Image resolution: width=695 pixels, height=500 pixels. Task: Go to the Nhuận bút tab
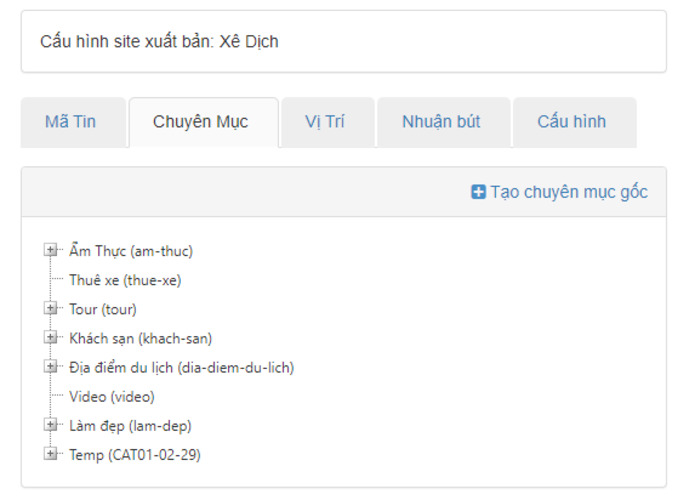[x=441, y=122]
